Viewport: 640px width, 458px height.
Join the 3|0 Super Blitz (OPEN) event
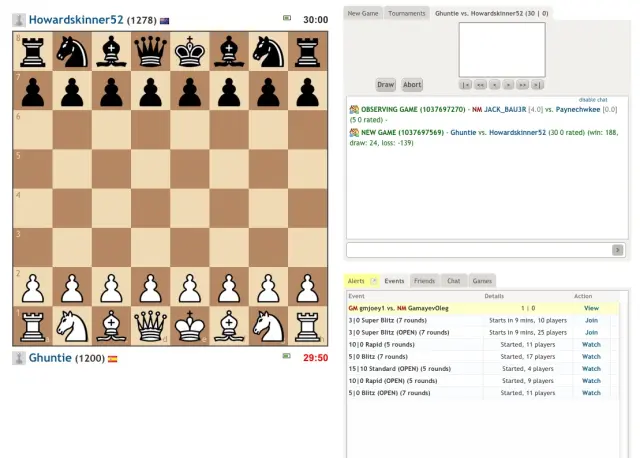tap(591, 332)
